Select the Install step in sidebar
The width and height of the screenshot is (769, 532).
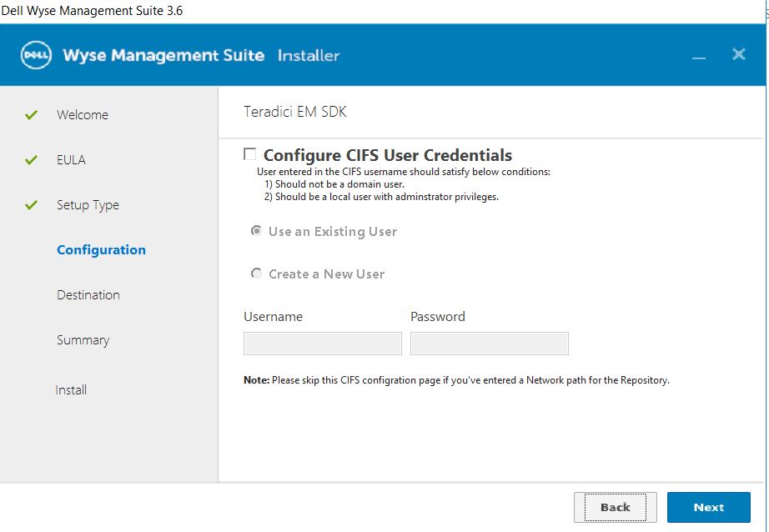click(x=71, y=390)
